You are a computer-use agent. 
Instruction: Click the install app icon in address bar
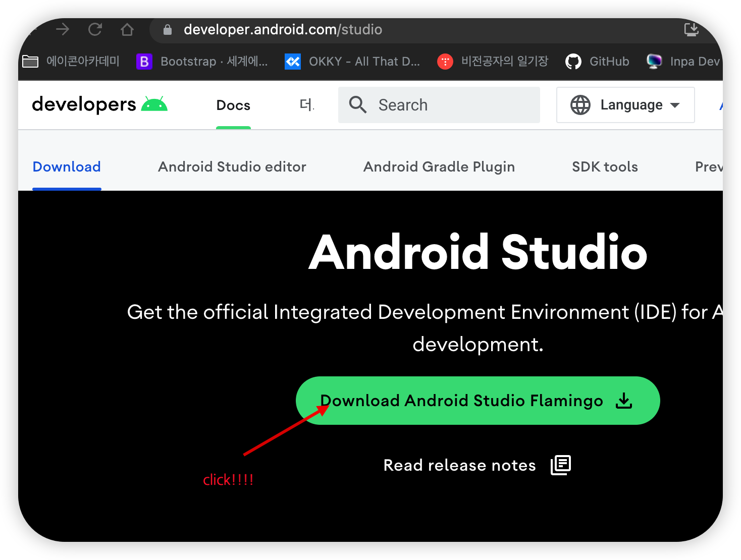tap(691, 30)
